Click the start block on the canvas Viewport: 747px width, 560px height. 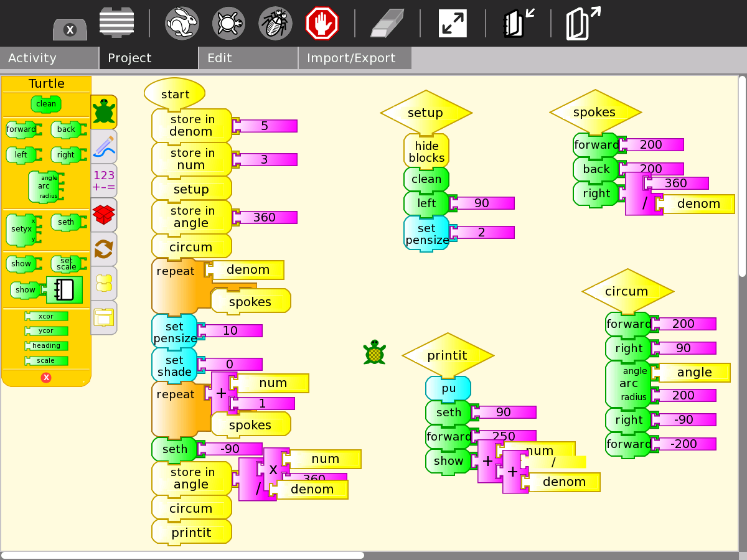[175, 94]
